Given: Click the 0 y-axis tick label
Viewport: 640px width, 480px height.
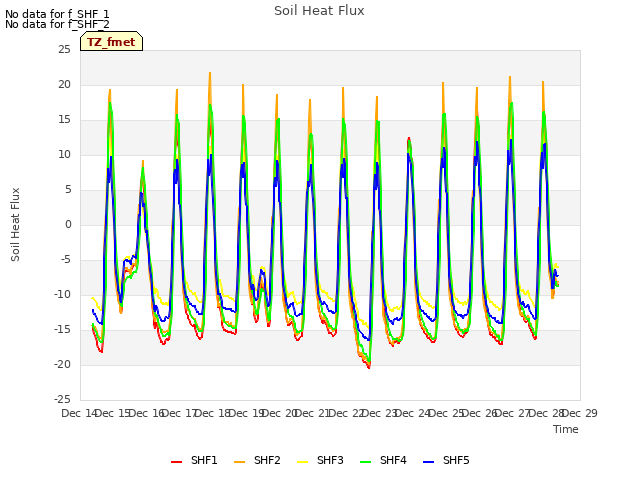Looking at the screenshot, I should (68, 224).
